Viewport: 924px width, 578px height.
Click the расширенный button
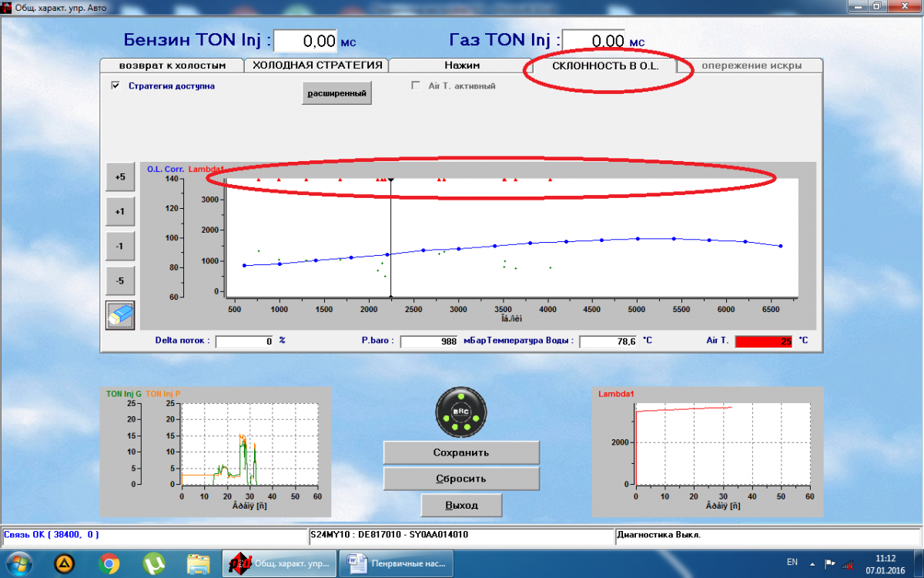point(336,93)
